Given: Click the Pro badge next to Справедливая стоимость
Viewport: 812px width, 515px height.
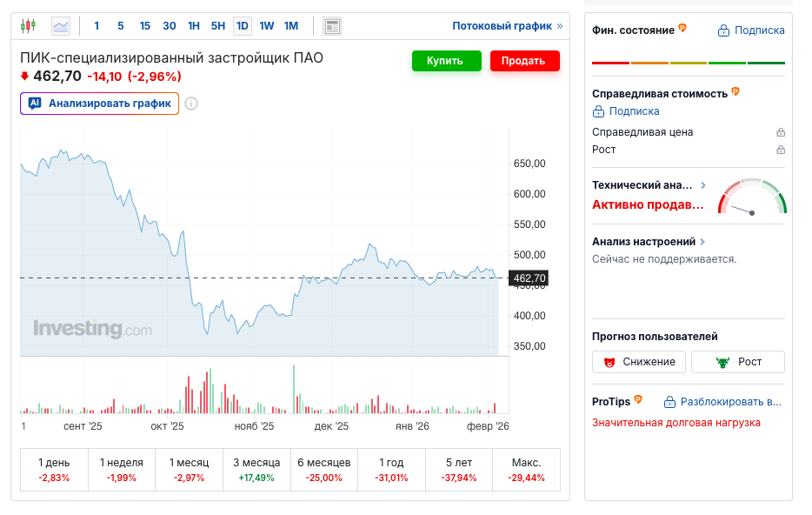Looking at the screenshot, I should tap(735, 91).
